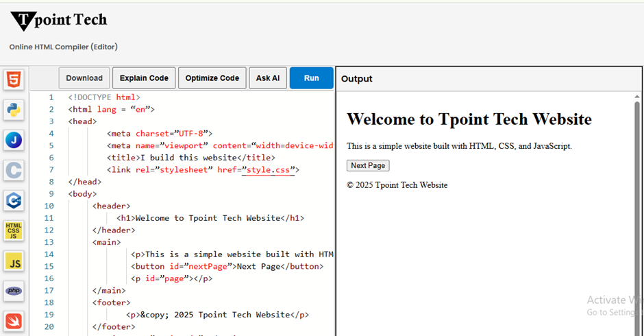Run the code with Run button
This screenshot has height=336, width=644.
(311, 78)
